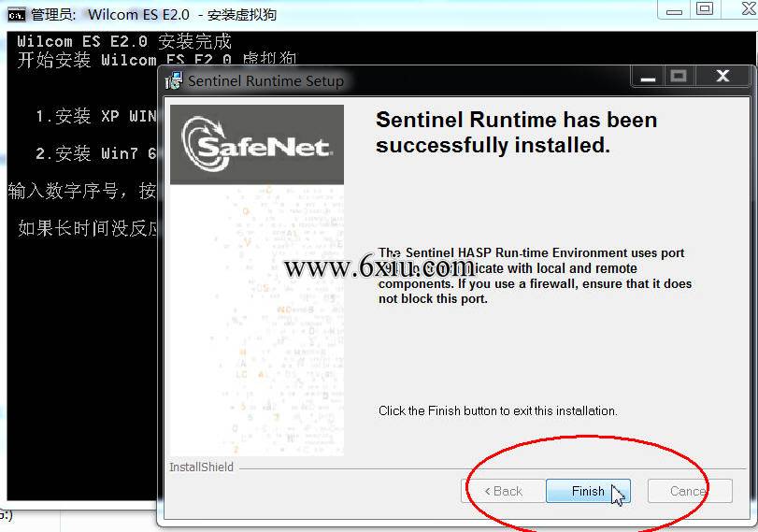
Task: Click the SafeNet logo image
Action: click(257, 145)
